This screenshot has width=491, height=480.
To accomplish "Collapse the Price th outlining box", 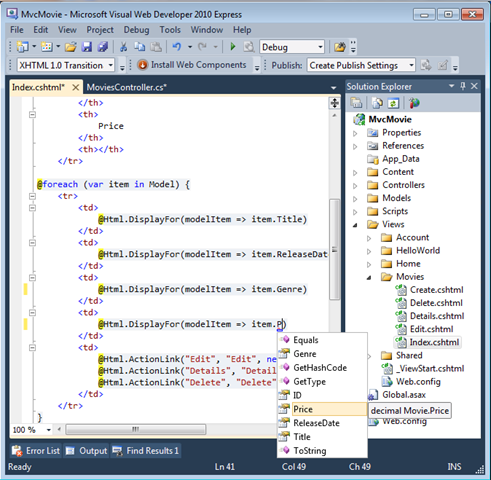I will [x=32, y=114].
